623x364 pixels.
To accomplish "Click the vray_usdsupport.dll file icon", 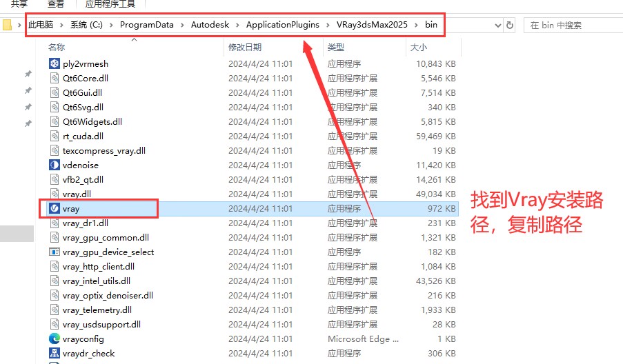I will point(55,324).
